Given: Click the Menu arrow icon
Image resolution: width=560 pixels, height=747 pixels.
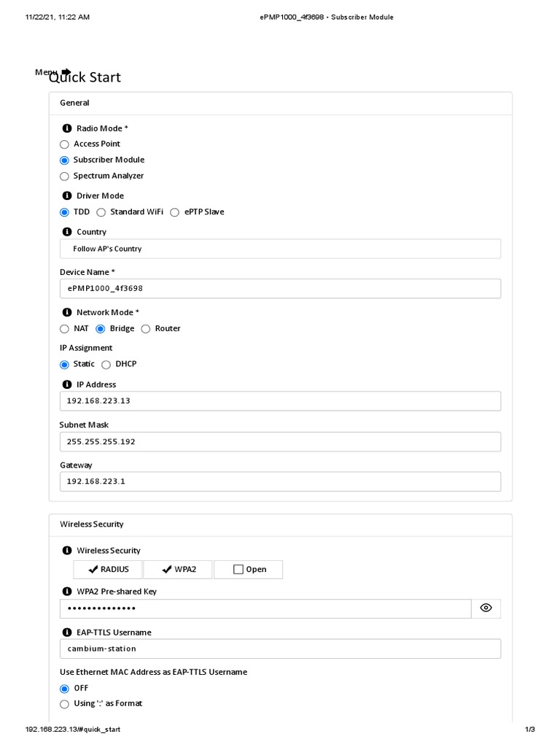Looking at the screenshot, I should click(x=66, y=71).
